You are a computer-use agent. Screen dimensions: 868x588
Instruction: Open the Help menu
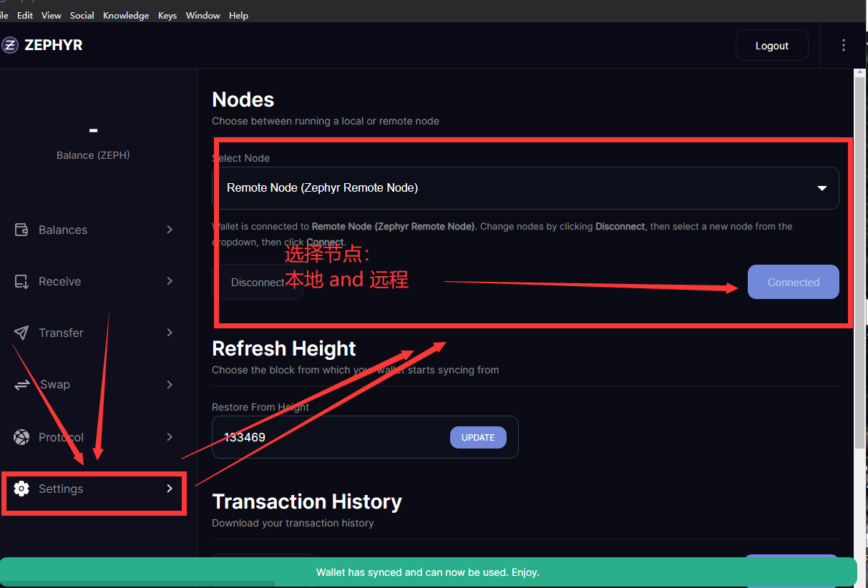point(239,15)
